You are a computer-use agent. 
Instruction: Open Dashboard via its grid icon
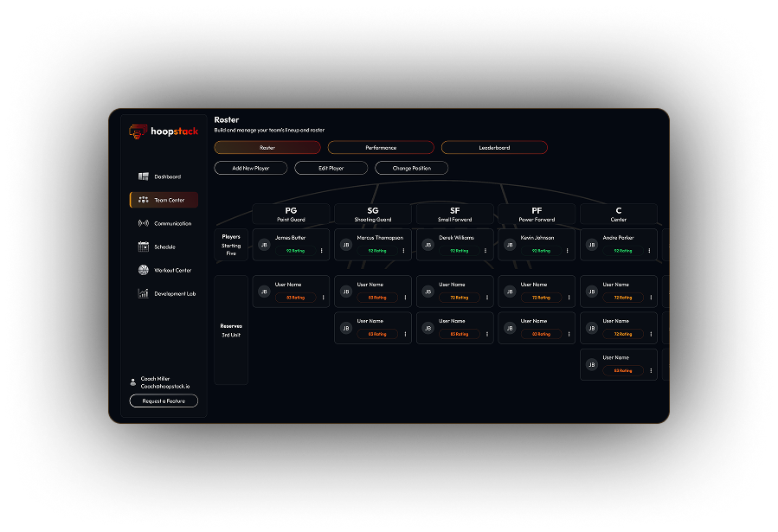[144, 176]
